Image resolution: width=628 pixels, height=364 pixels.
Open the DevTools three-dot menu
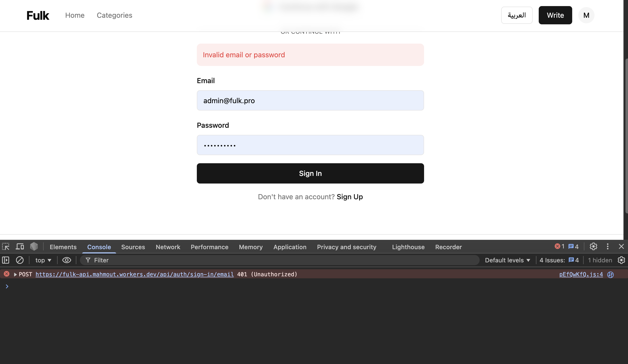607,247
